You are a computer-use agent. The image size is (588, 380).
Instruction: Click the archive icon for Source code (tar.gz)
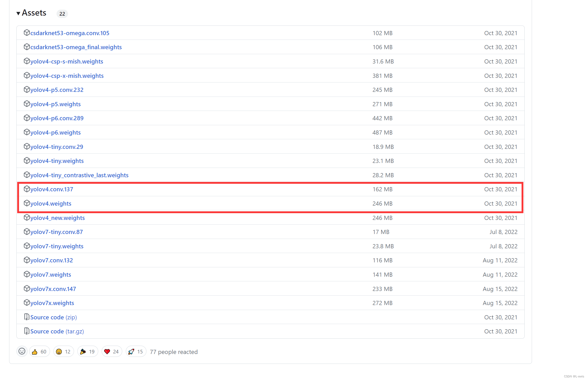(x=27, y=331)
